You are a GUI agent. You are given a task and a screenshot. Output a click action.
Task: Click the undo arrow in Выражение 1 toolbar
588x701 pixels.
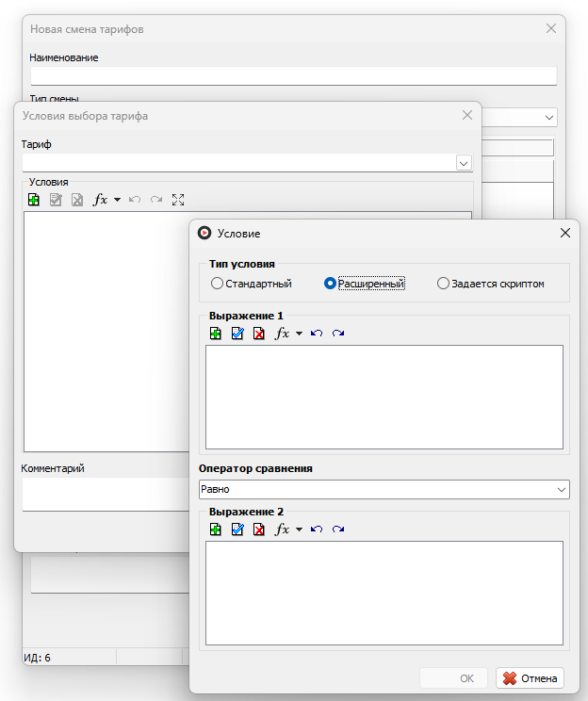(317, 333)
